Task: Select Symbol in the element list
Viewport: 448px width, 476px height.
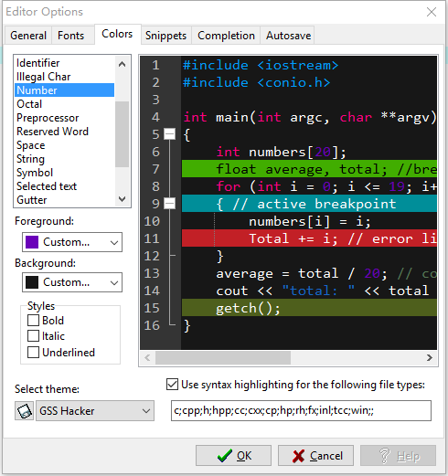Action: 65,173
